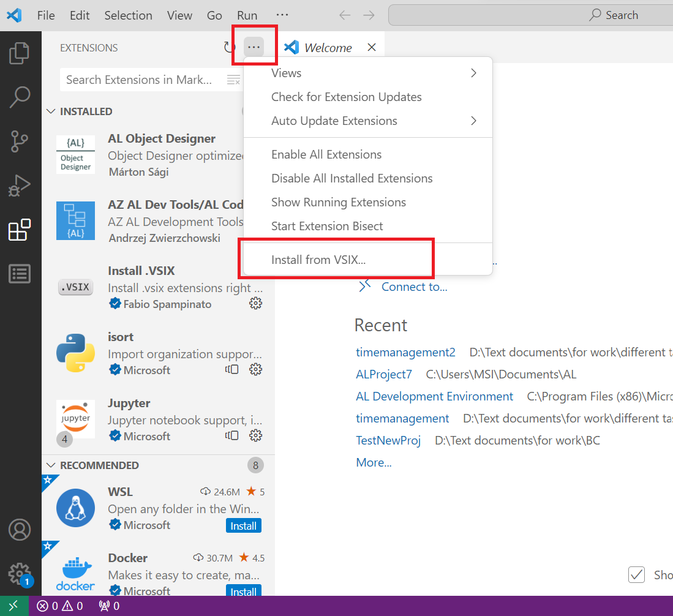
Task: Click the remote window status bar icon
Action: point(13,606)
